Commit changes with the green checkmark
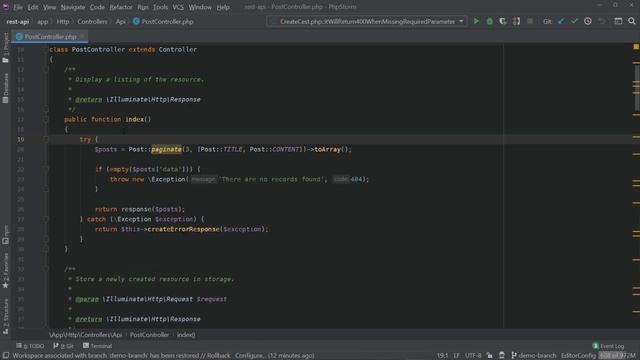 (574, 21)
